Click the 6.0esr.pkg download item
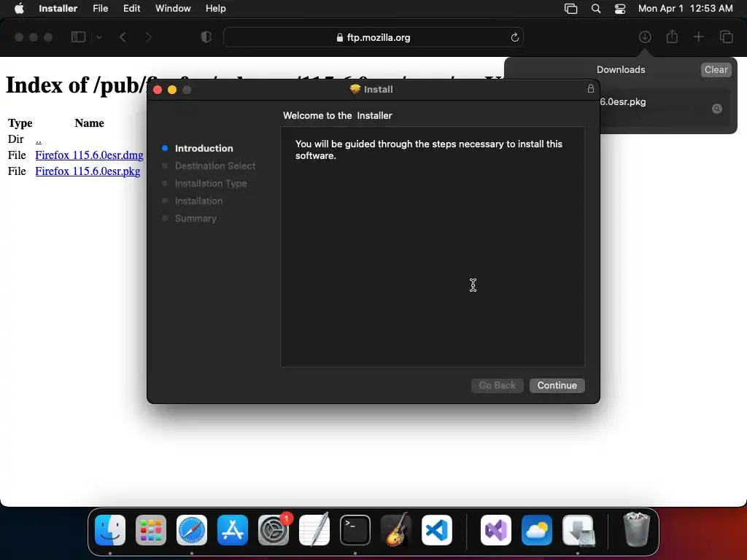747x560 pixels. (x=665, y=108)
